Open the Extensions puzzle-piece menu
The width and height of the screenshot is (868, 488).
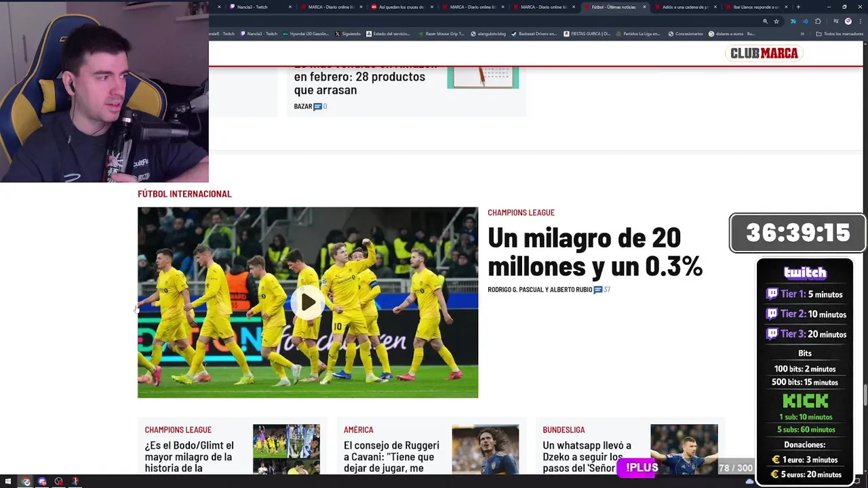click(818, 21)
